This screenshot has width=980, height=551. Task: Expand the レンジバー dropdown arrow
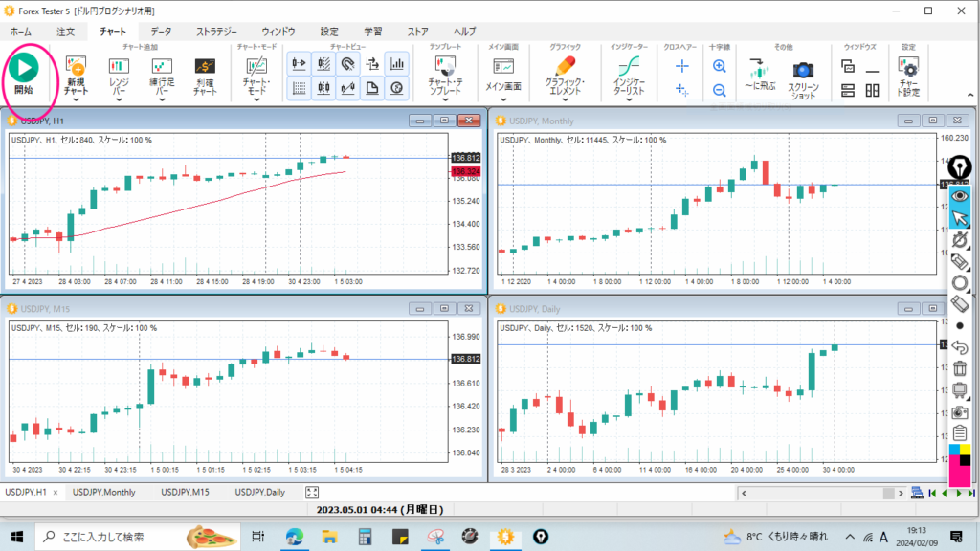(119, 99)
